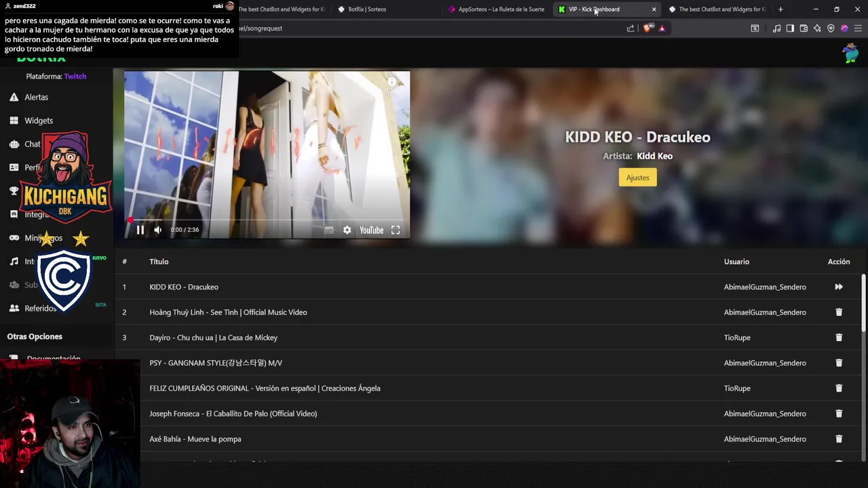Click Hoàng Thuỳ Linh - See Tình title
Viewport: 868px width, 488px height.
(228, 312)
